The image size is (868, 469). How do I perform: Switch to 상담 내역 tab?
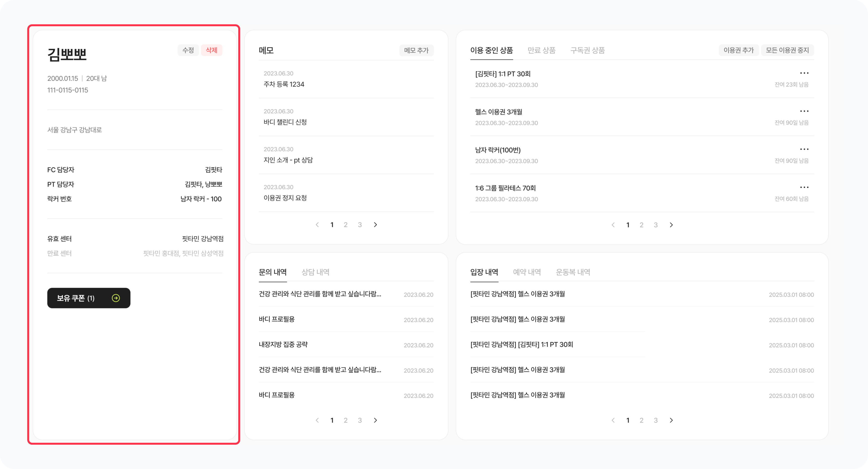pyautogui.click(x=315, y=272)
